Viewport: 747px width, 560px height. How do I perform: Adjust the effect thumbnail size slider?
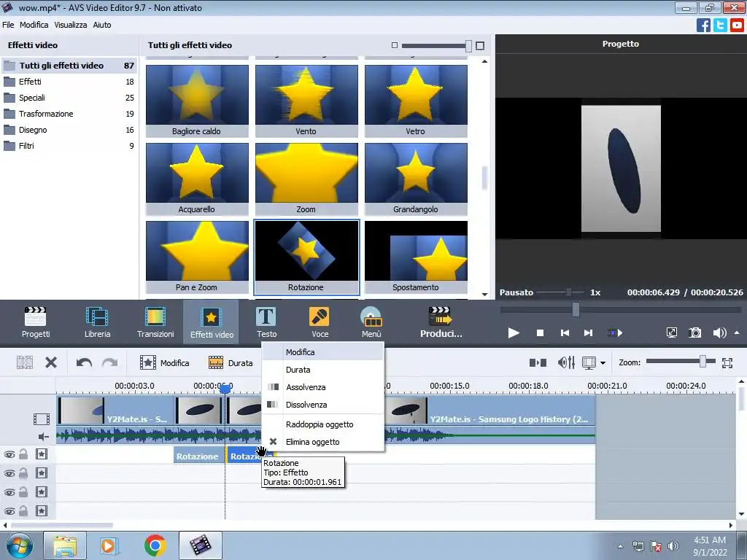tap(469, 46)
